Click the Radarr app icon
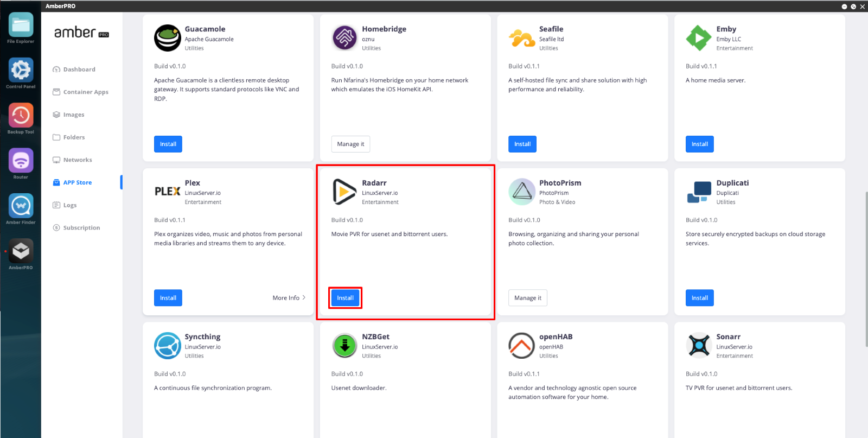The width and height of the screenshot is (868, 438). pos(344,192)
